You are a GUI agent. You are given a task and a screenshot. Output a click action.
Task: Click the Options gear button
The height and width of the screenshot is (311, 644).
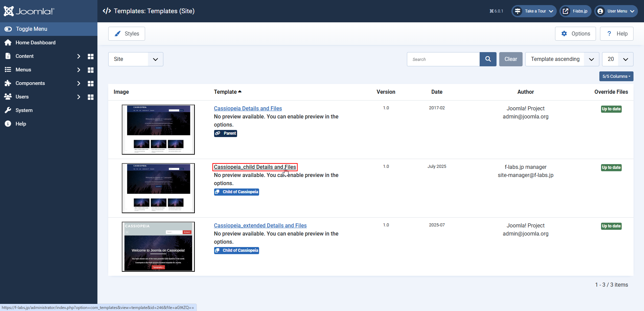click(575, 34)
